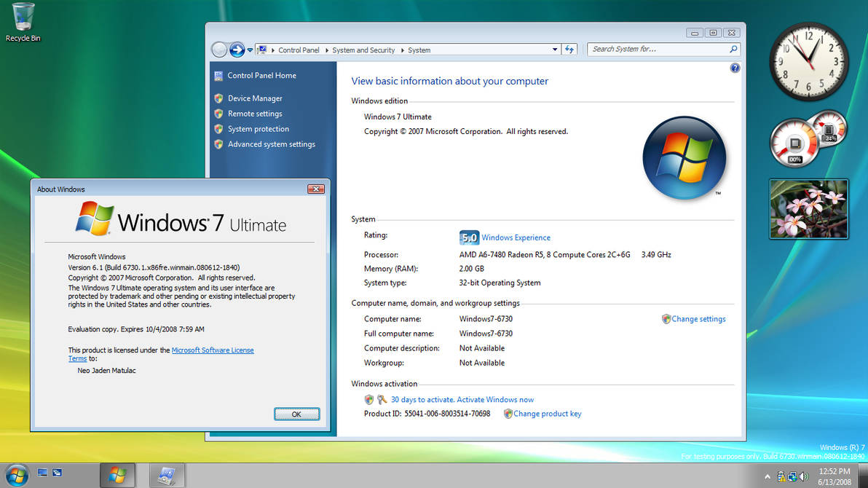
Task: Expand arrow after System and Security breadcrumb
Action: coord(402,50)
